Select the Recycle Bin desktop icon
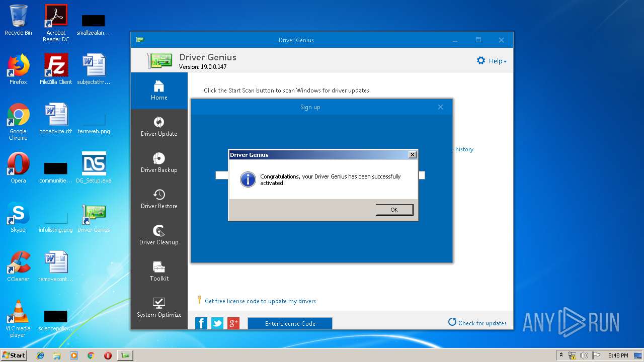 click(18, 21)
